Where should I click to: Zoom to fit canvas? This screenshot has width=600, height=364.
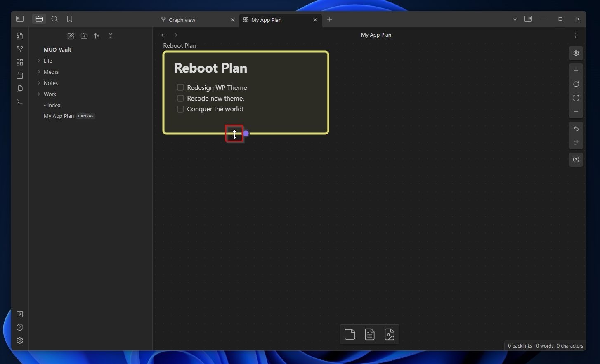pos(576,98)
